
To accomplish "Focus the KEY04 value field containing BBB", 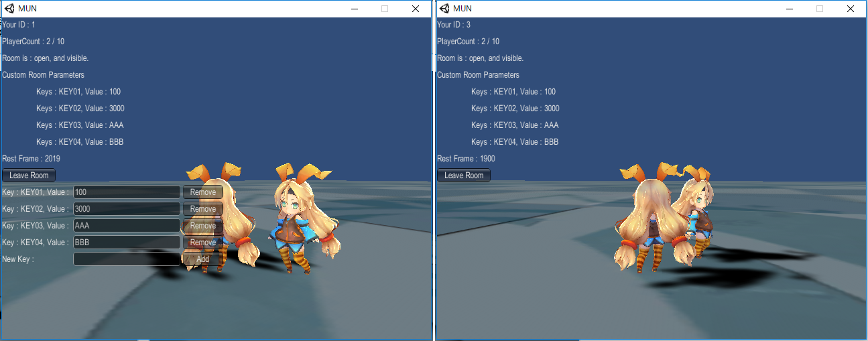I will [127, 243].
